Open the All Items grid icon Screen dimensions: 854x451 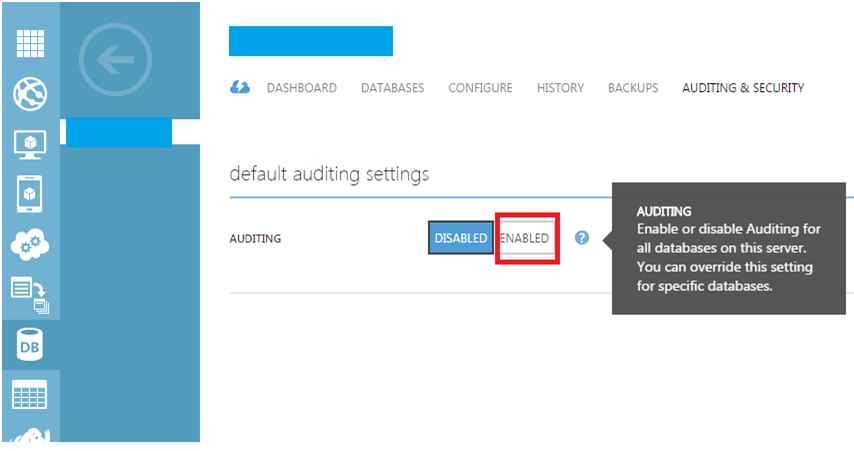[30, 44]
